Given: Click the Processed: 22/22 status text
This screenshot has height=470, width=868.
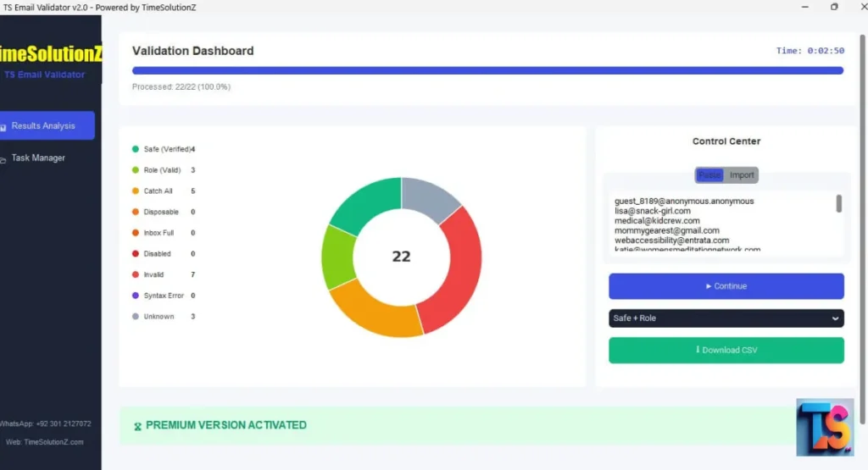Looking at the screenshot, I should (x=181, y=87).
